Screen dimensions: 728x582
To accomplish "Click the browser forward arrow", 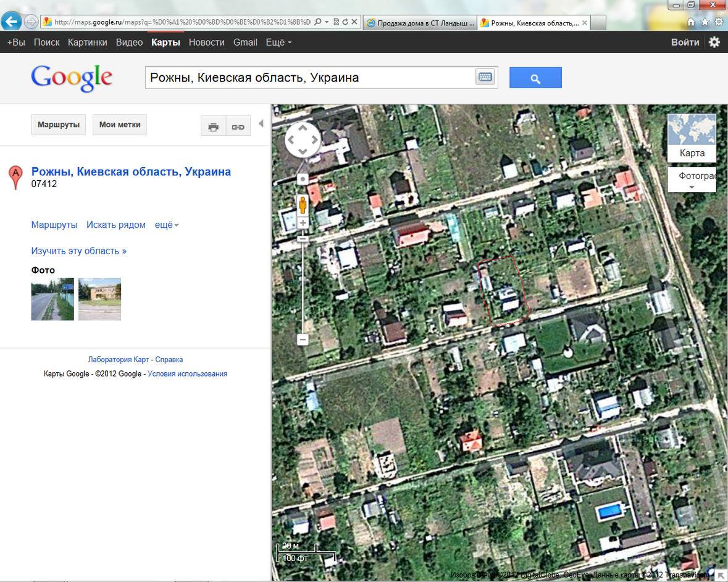I will (x=31, y=22).
